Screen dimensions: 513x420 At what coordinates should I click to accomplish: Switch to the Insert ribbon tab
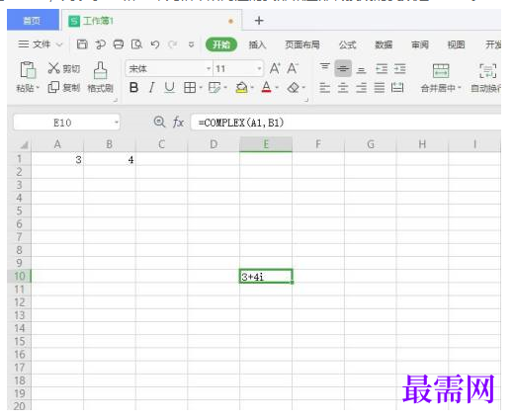click(x=257, y=44)
